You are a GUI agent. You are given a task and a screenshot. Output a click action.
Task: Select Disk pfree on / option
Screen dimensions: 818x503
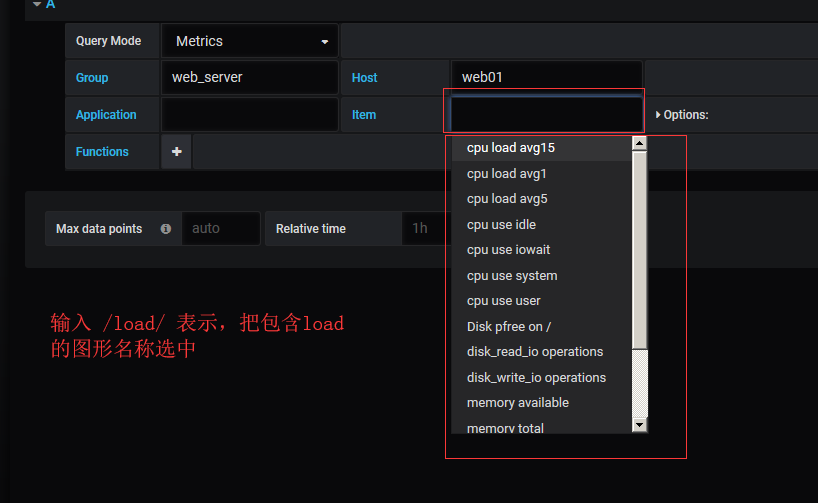click(509, 327)
